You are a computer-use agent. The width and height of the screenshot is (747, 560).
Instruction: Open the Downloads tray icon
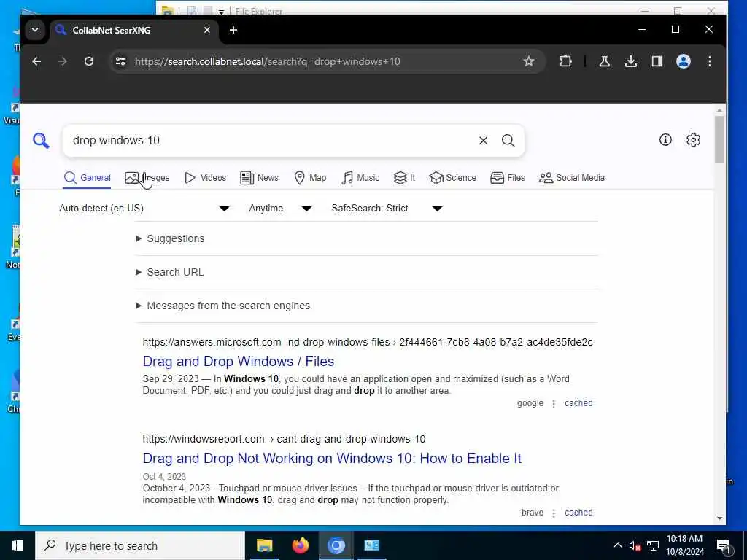coord(631,61)
